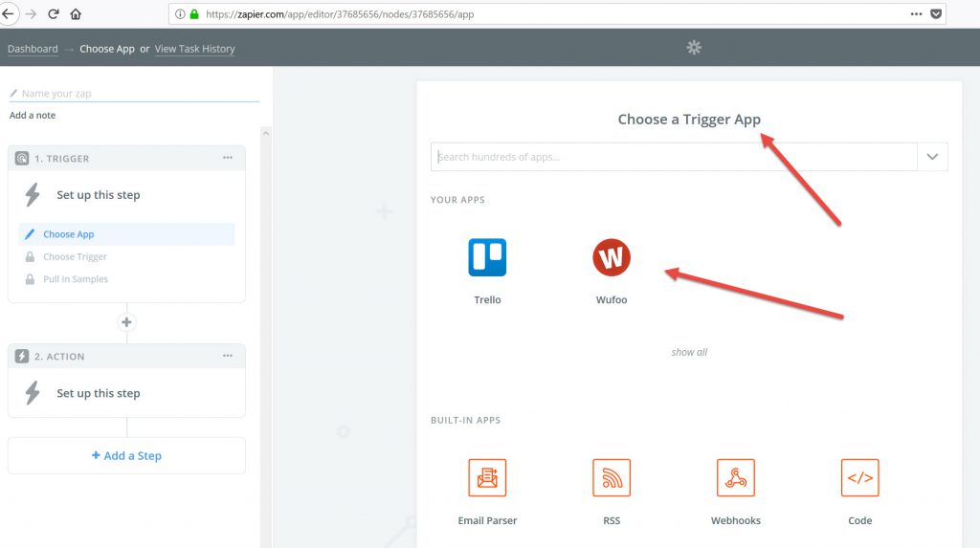Open the Pocket icon in address bar

[937, 14]
